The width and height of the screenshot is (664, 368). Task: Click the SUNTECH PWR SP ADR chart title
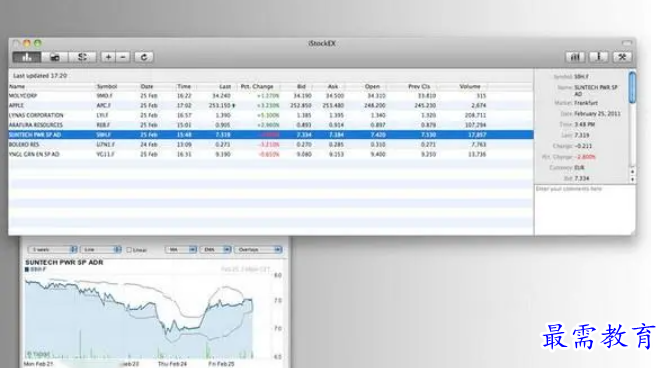click(64, 263)
